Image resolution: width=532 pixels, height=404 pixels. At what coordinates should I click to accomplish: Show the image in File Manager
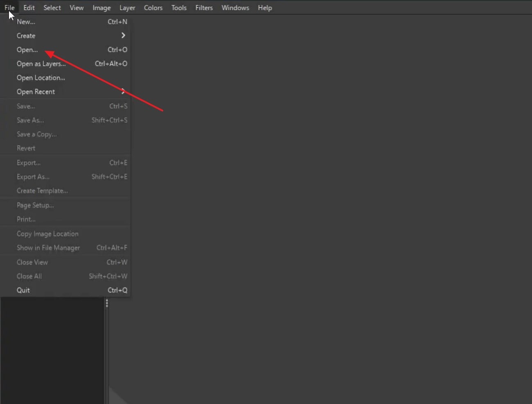point(48,247)
